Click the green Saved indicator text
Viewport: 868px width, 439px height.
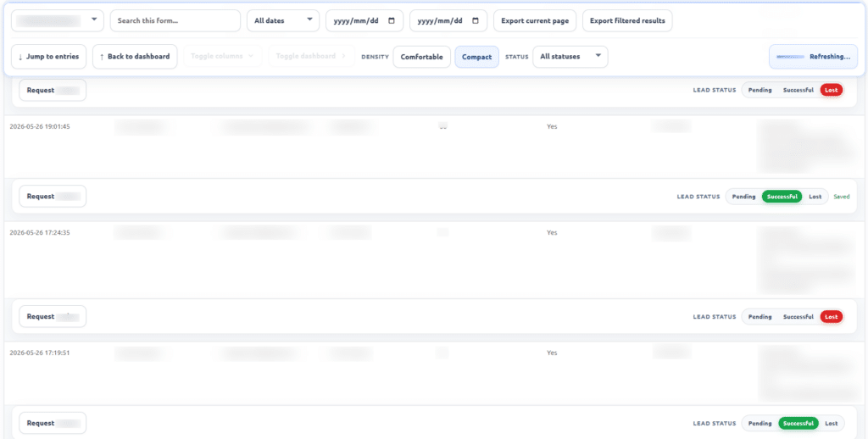coord(842,197)
